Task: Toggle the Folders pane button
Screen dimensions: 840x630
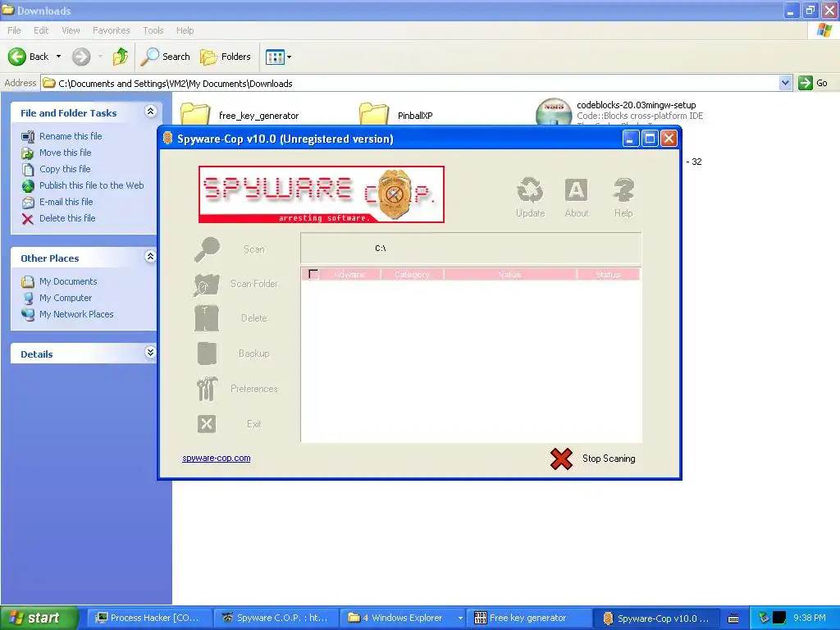Action: click(x=225, y=57)
